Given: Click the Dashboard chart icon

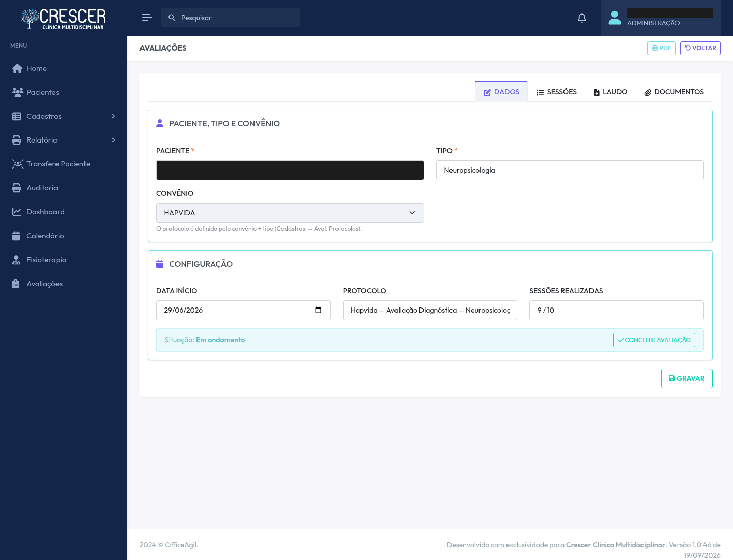Looking at the screenshot, I should coord(17,212).
